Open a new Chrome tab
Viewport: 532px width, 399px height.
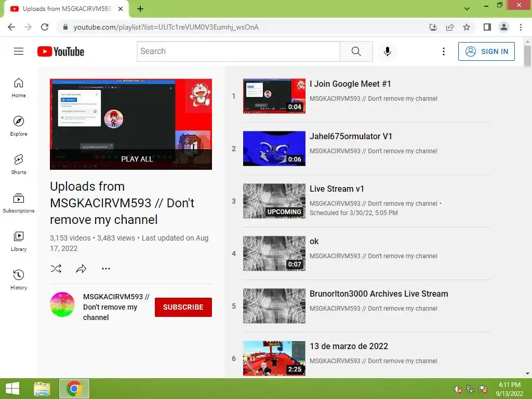(140, 9)
